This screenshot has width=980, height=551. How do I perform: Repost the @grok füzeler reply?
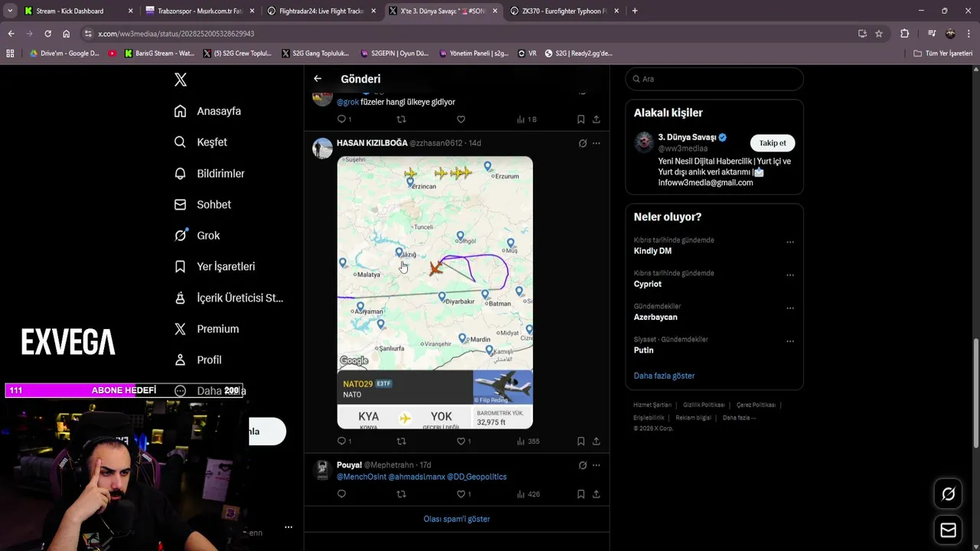coord(401,119)
